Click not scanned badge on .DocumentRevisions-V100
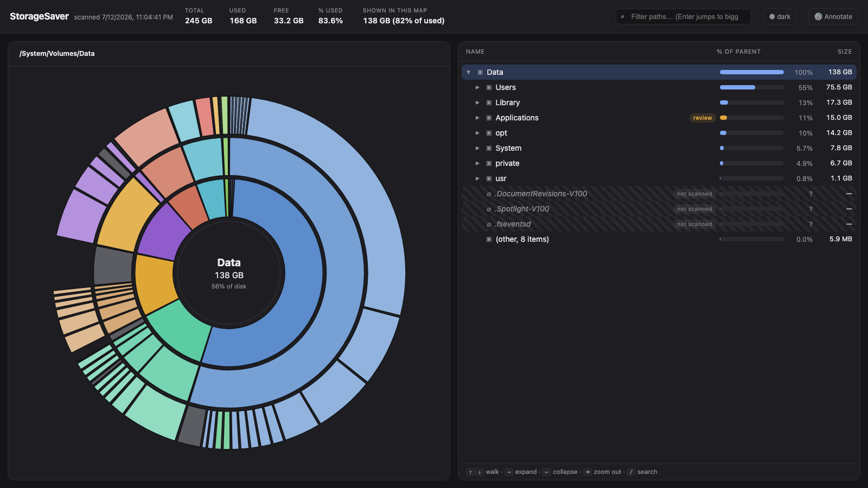The height and width of the screenshot is (488, 868). tap(694, 194)
